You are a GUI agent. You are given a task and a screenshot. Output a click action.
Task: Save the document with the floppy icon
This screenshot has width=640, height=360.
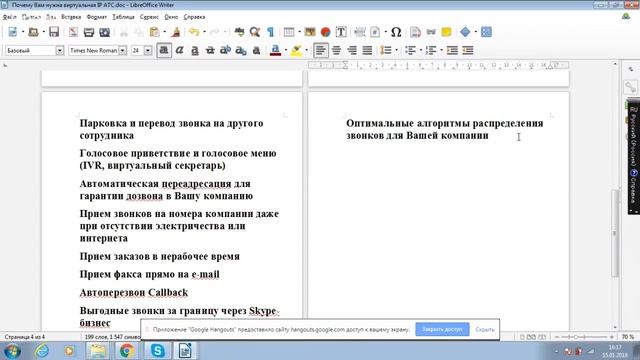54,32
